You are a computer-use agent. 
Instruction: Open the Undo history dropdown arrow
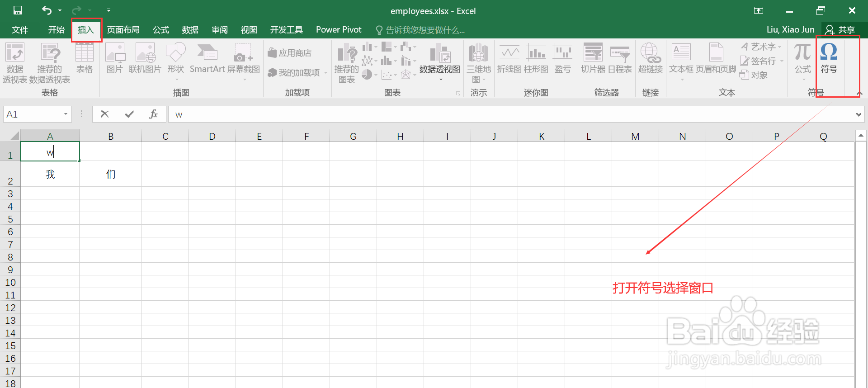tap(60, 10)
